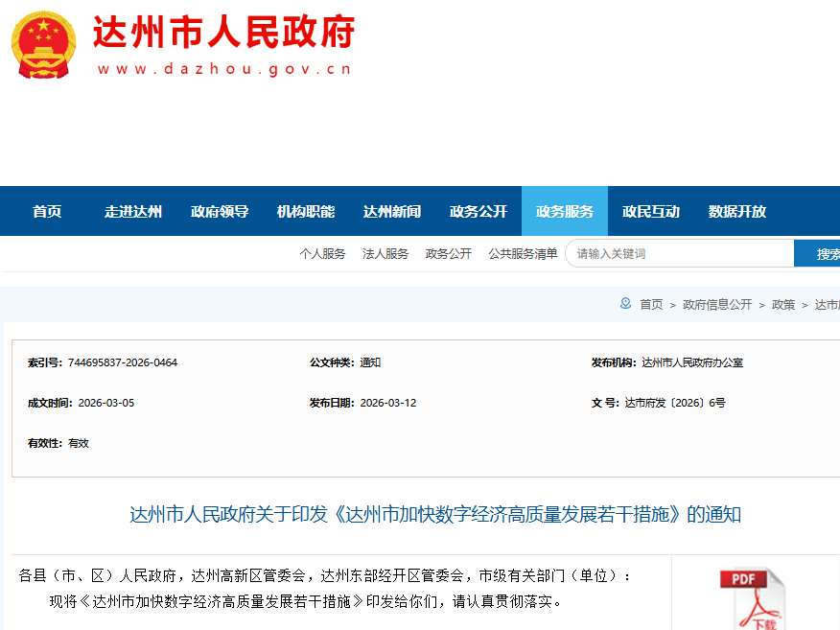Select the highlighted 政务服务 tab

(565, 212)
